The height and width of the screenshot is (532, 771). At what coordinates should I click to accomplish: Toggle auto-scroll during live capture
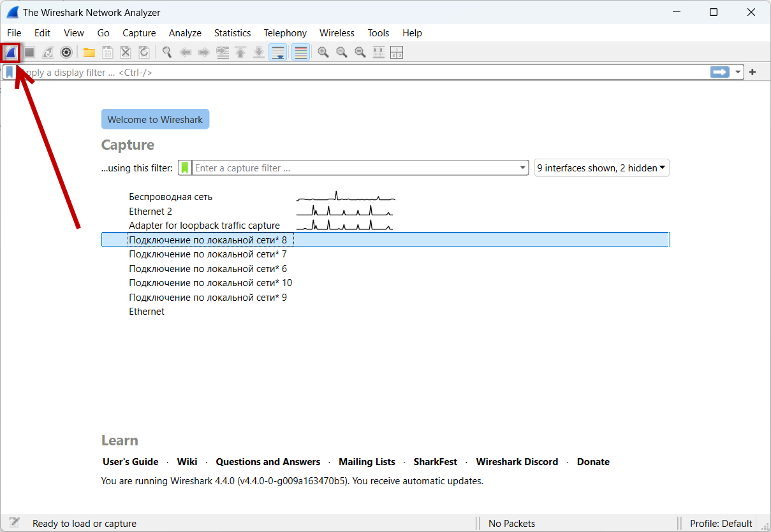tap(278, 52)
